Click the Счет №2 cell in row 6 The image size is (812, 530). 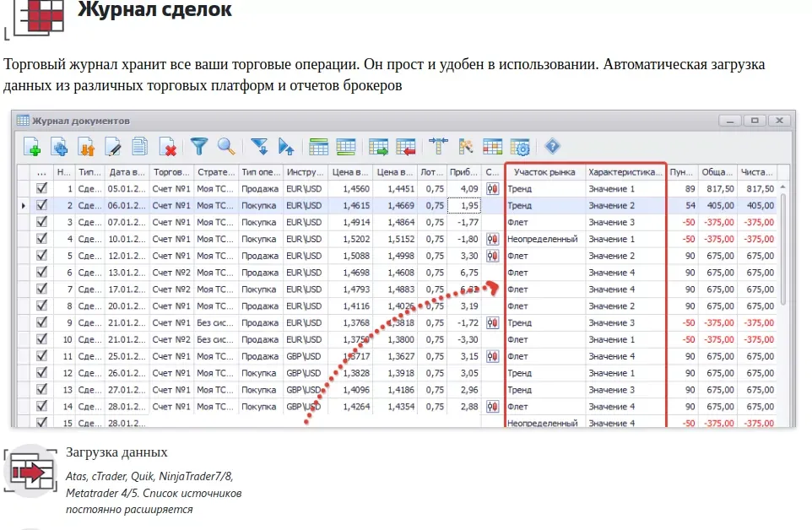(171, 273)
